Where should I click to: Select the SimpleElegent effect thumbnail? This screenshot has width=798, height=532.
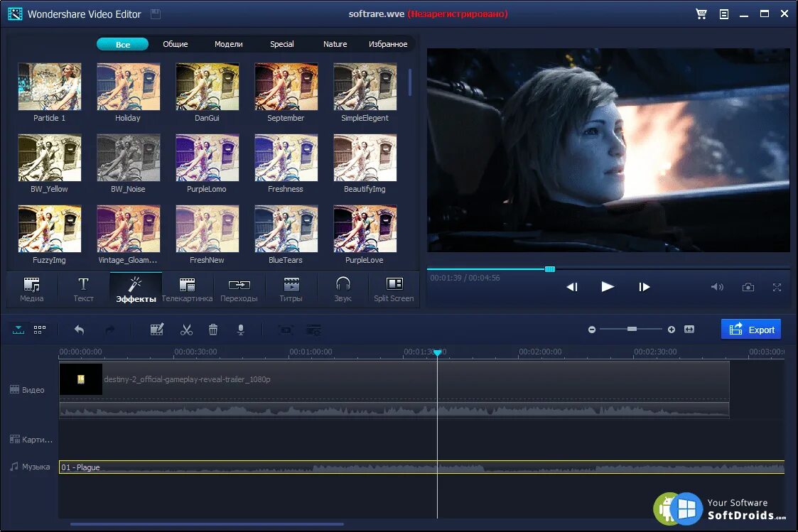coord(365,87)
